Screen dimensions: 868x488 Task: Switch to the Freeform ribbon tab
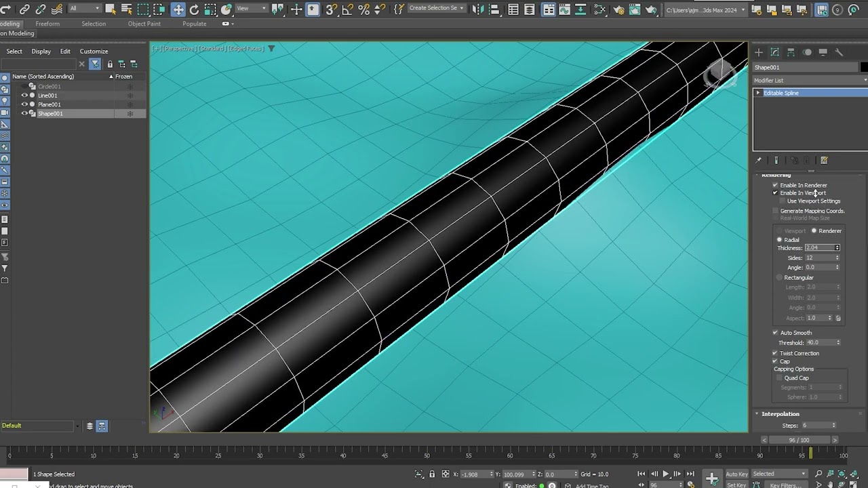coord(47,24)
